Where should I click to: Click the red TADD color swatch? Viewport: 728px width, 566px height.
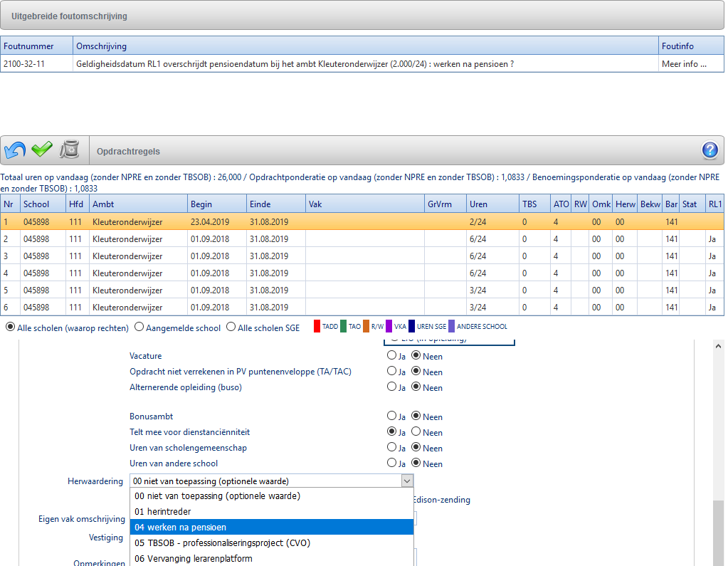(317, 326)
